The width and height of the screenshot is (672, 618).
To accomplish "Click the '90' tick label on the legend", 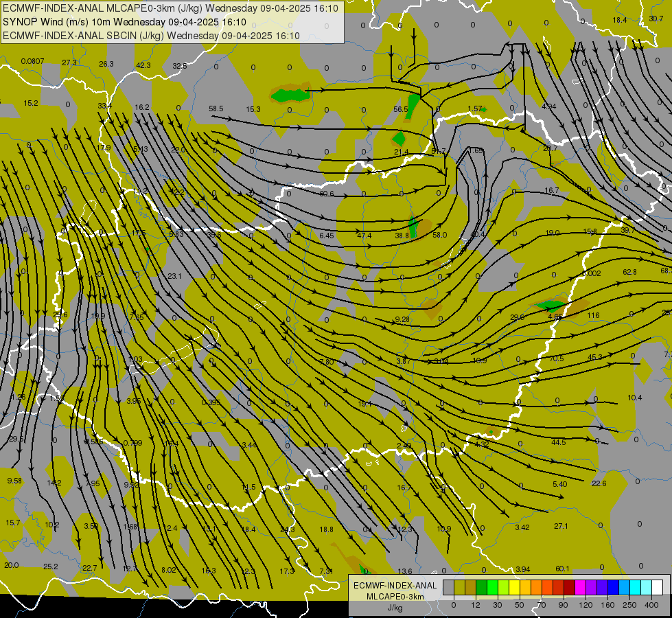I will point(563,605).
